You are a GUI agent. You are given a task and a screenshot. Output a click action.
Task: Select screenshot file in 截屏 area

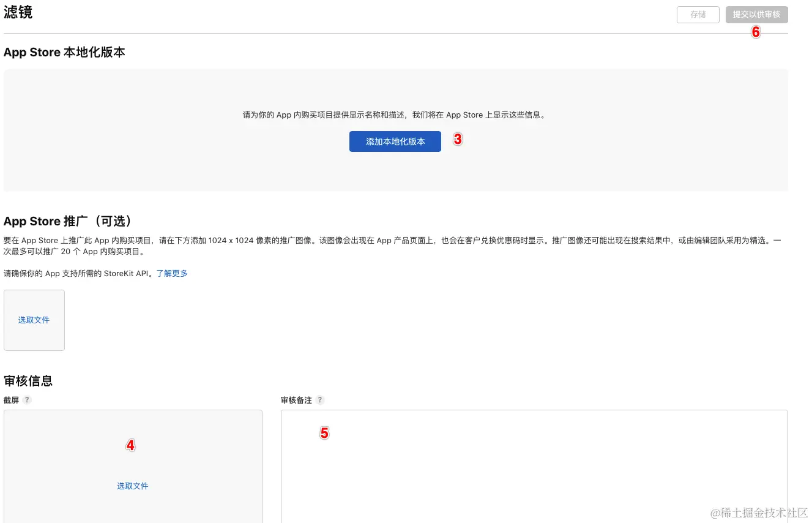(x=133, y=486)
